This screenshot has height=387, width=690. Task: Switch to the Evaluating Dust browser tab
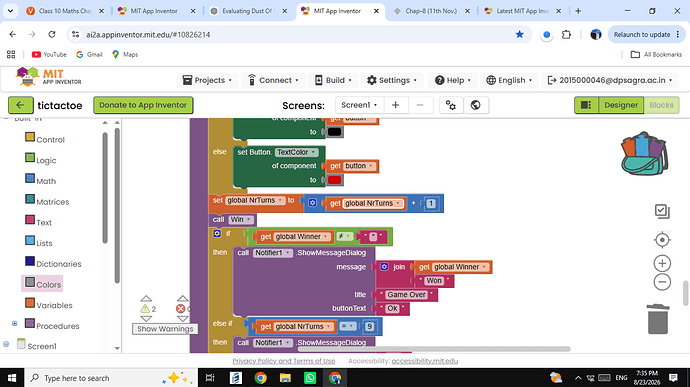(249, 11)
